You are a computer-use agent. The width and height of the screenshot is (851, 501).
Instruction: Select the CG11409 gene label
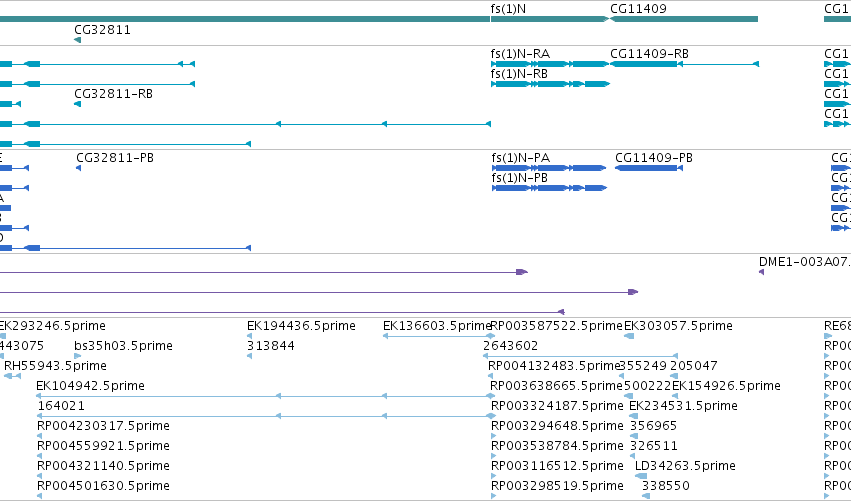(638, 9)
